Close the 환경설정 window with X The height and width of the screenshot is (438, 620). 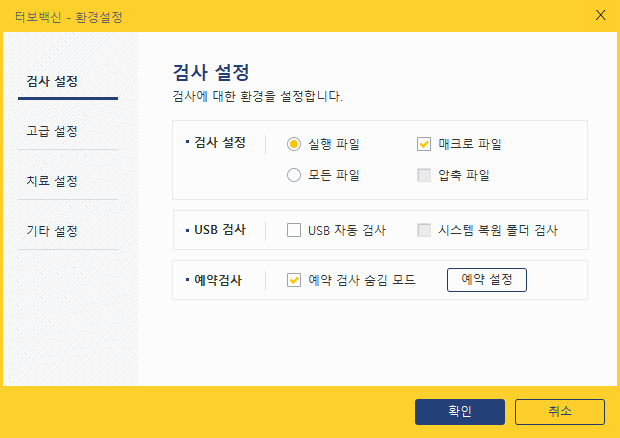600,15
